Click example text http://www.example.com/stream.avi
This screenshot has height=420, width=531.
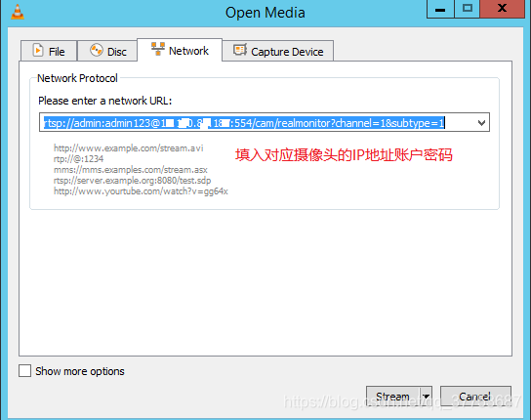128,148
